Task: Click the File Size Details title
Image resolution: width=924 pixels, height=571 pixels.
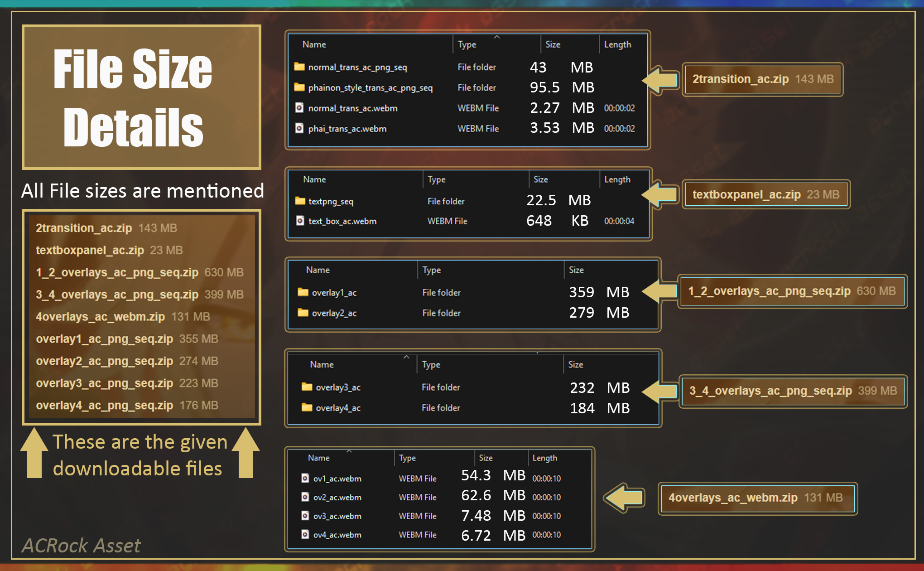Action: point(133,97)
